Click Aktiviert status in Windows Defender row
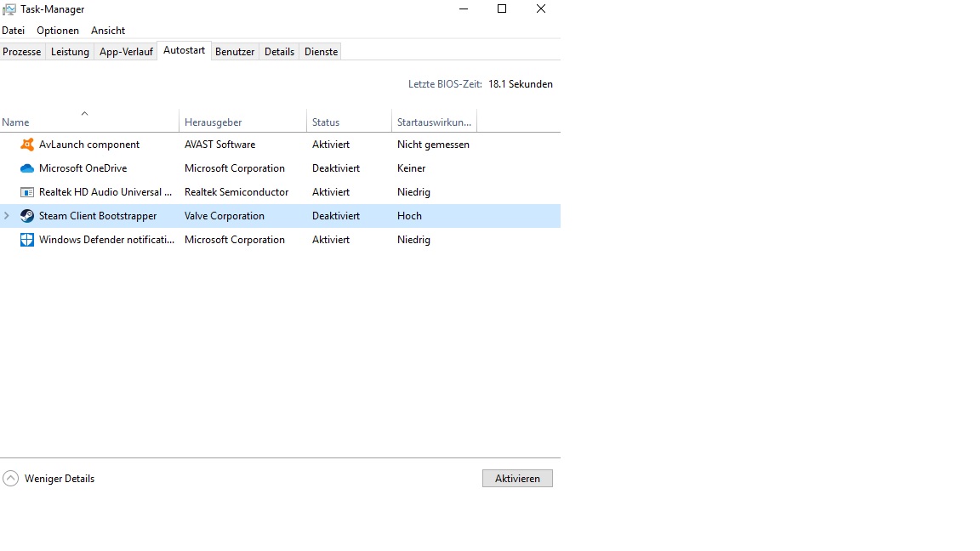980x551 pixels. point(331,240)
